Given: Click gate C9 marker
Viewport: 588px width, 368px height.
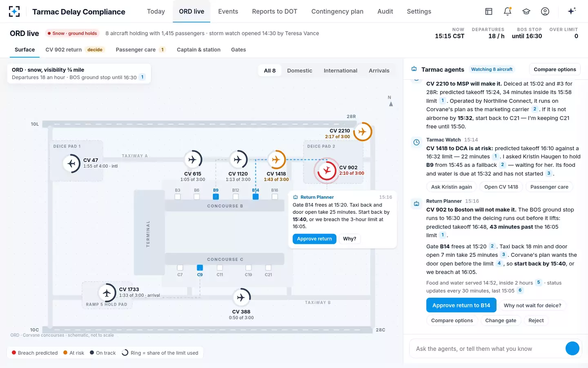Looking at the screenshot, I should coord(200,267).
